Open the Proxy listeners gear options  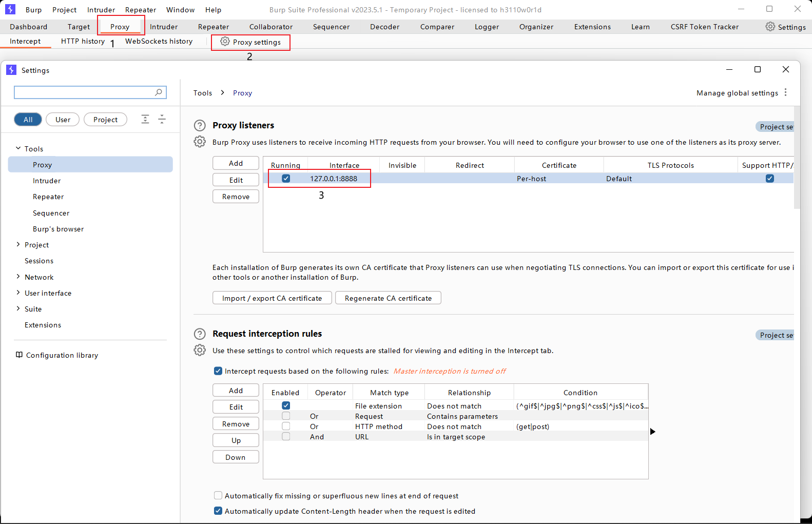click(200, 142)
